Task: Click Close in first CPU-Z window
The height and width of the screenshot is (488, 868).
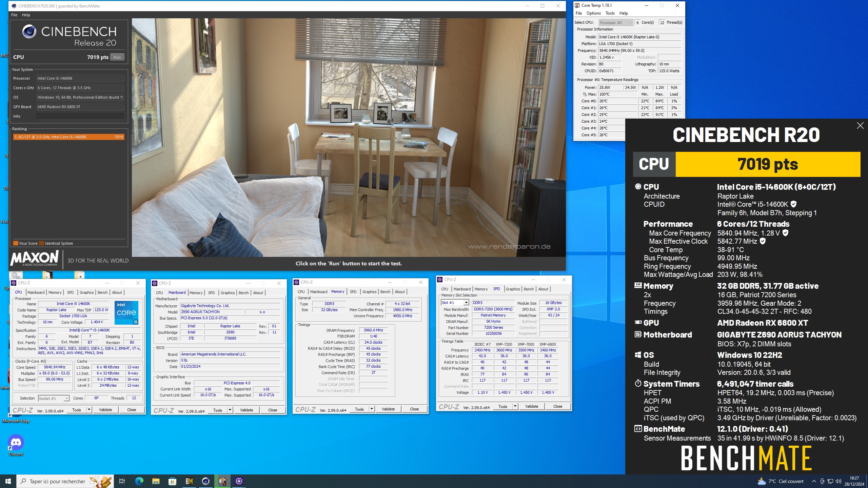Action: [x=132, y=410]
